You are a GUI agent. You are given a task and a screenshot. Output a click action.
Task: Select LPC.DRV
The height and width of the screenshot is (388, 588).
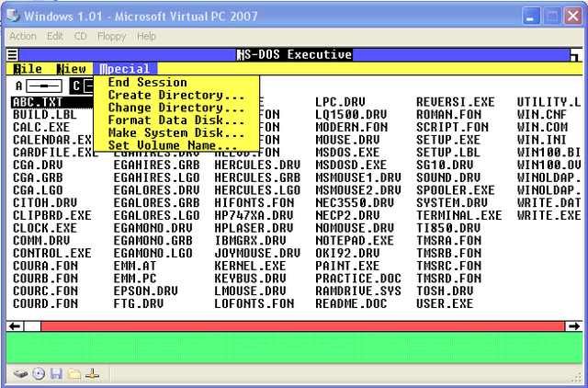[x=340, y=102]
